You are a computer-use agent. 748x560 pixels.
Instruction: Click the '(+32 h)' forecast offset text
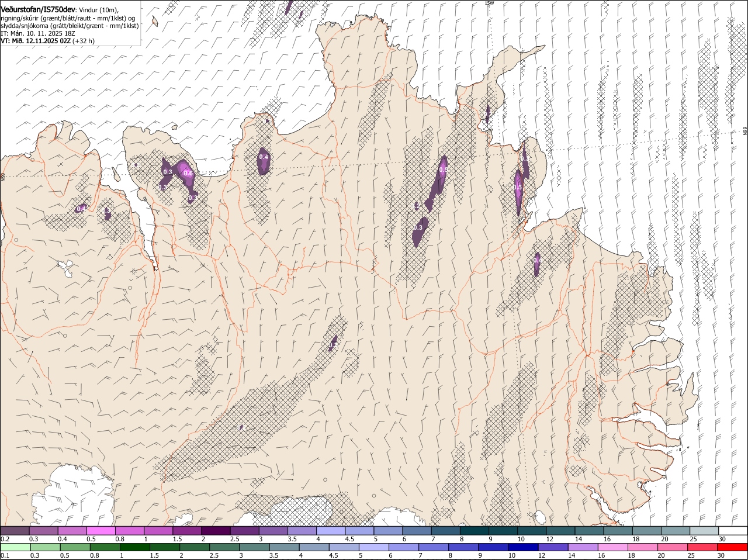[84, 41]
